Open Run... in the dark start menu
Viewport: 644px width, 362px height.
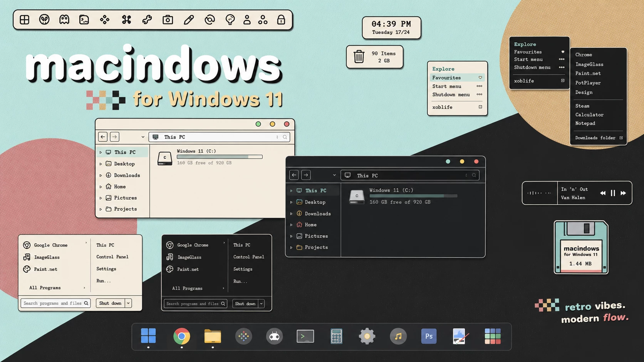coord(240,282)
